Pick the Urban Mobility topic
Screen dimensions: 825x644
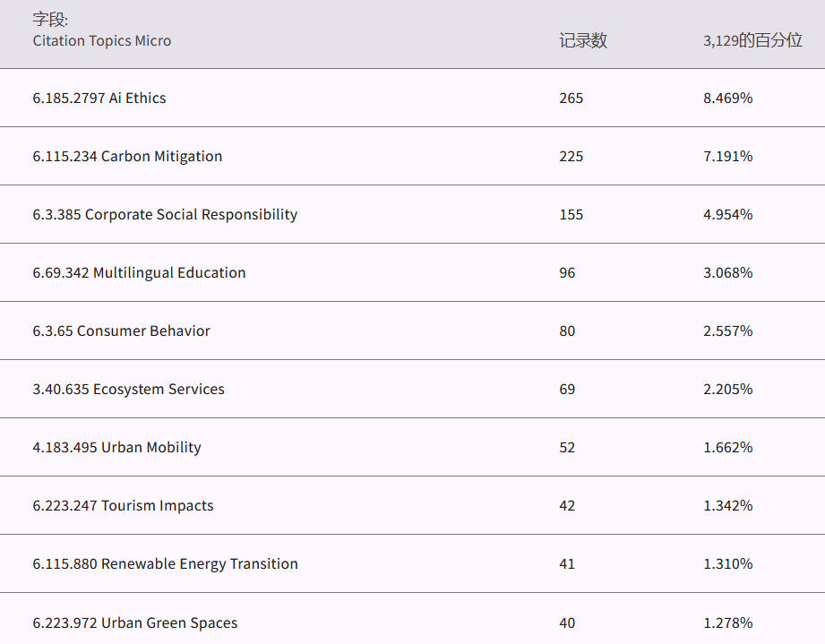(116, 448)
